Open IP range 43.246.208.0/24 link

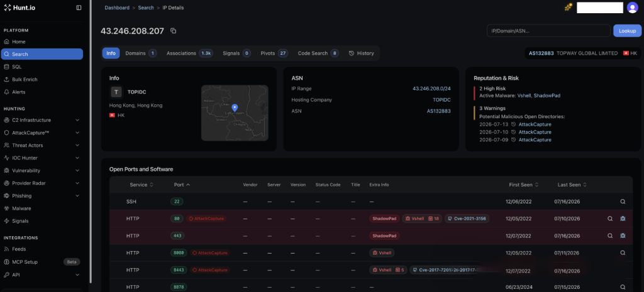tap(431, 89)
